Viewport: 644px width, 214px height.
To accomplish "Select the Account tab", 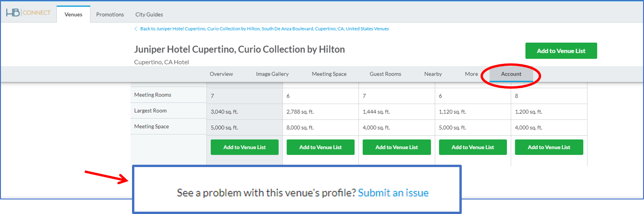I will click(511, 74).
